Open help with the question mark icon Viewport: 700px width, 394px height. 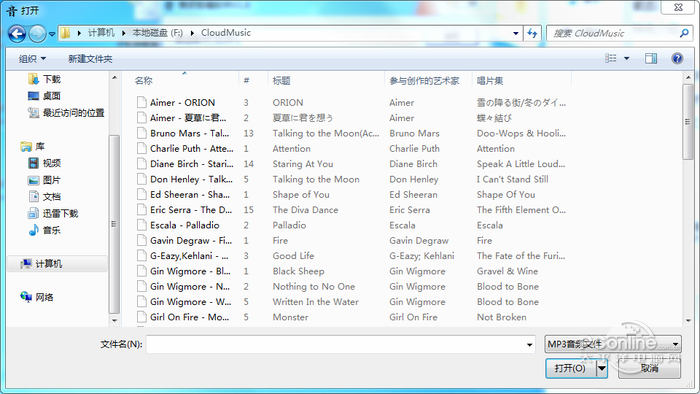[677, 58]
